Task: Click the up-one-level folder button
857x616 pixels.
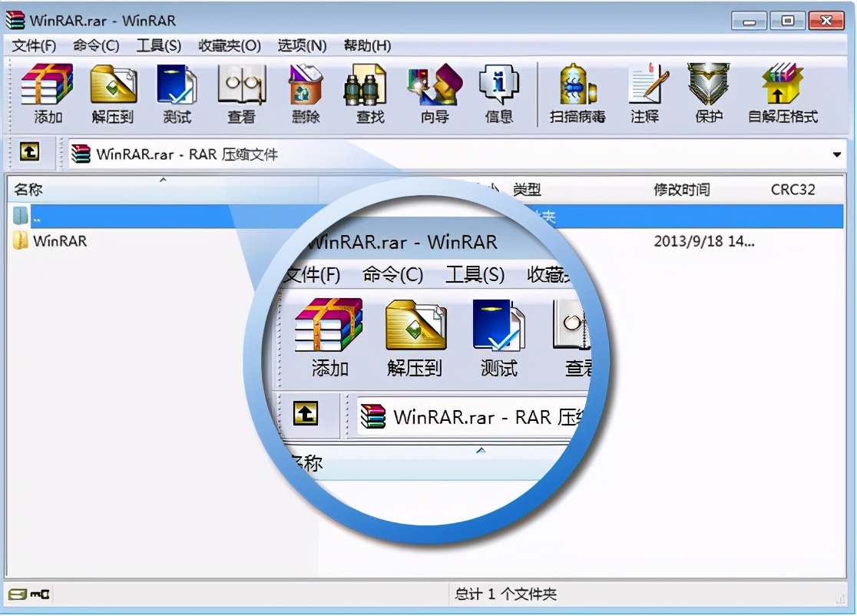Action: pyautogui.click(x=30, y=153)
